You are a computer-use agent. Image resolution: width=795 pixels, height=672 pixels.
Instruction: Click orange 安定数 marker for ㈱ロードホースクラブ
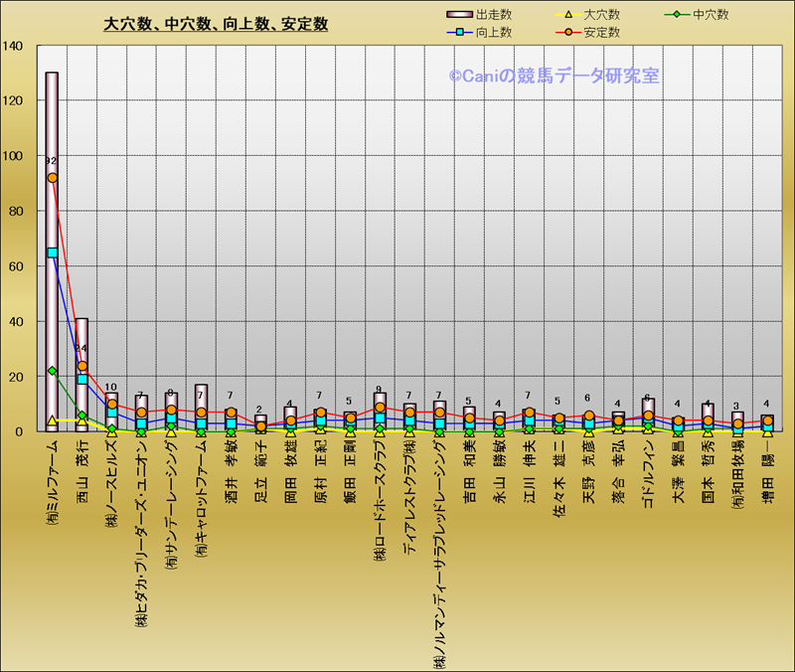[x=380, y=408]
